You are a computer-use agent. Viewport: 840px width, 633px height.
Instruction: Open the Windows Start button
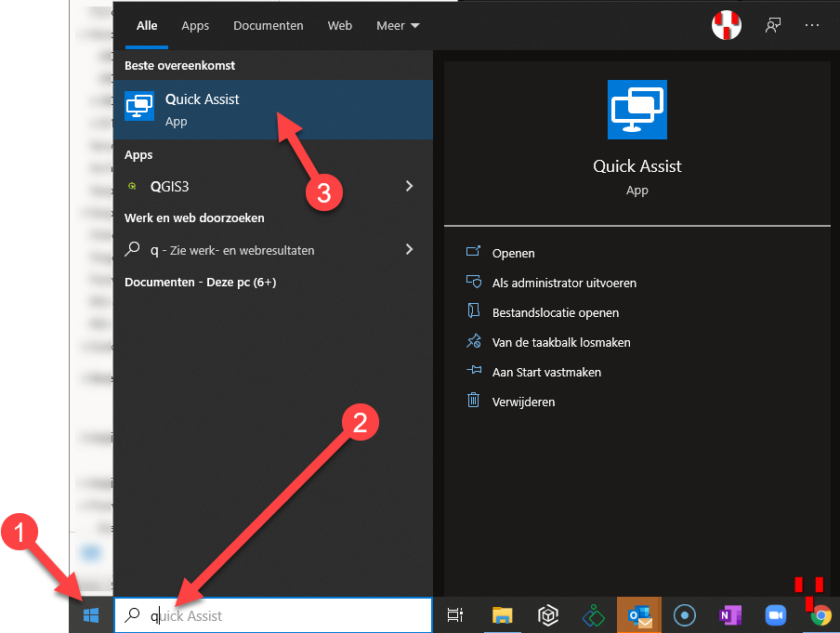pyautogui.click(x=91, y=615)
